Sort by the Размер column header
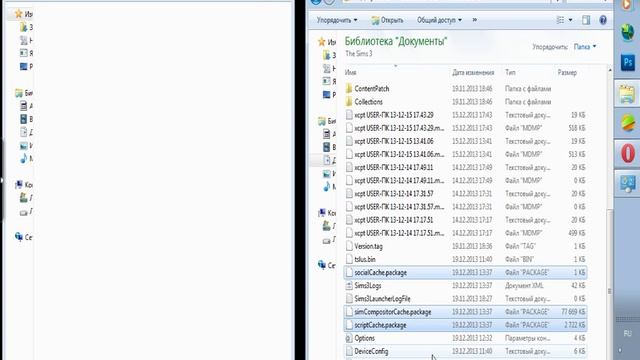Viewport: 640px width, 360px height. pyautogui.click(x=567, y=73)
